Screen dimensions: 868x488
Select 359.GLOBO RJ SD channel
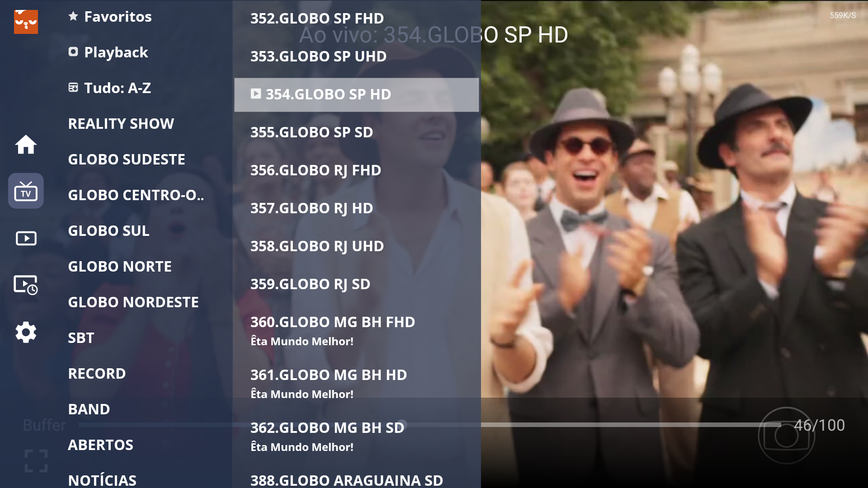(x=310, y=284)
